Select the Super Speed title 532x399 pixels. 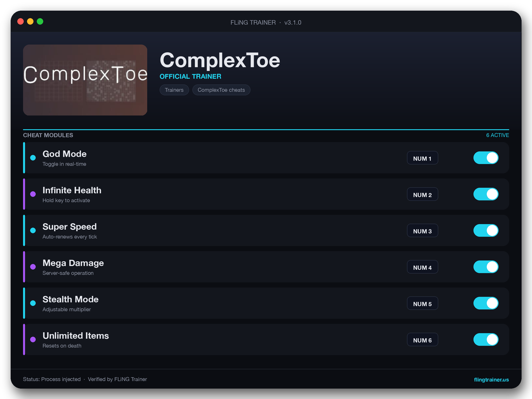(x=70, y=227)
